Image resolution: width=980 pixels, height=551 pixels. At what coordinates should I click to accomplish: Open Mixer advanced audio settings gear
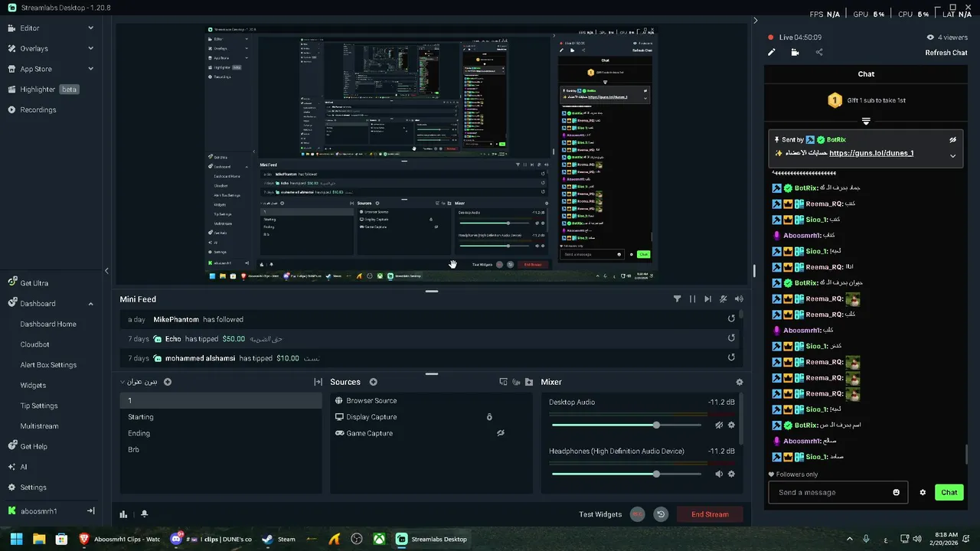[739, 382]
